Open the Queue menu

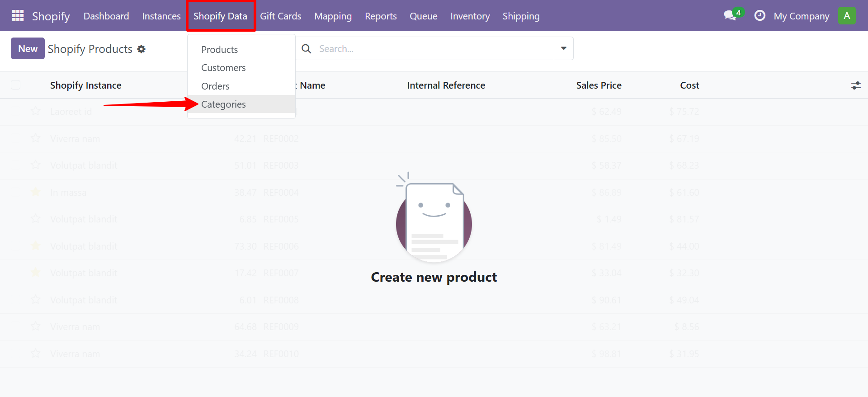pos(424,16)
